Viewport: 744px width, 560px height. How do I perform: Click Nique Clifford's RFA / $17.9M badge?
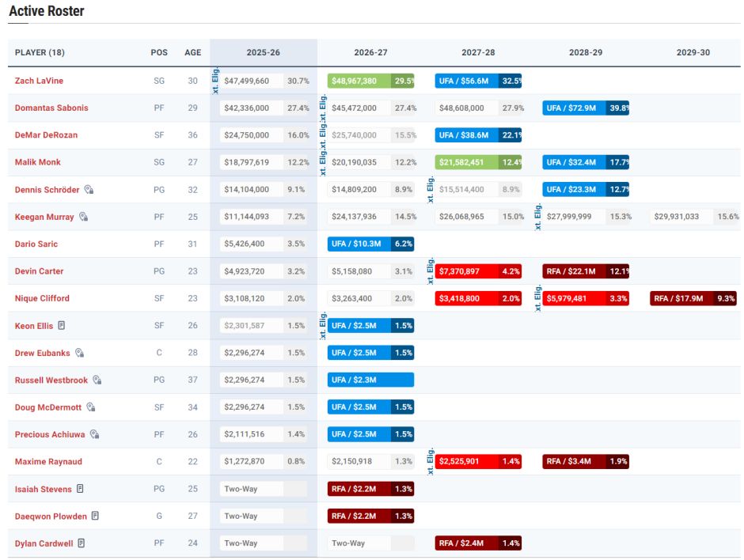click(x=682, y=298)
